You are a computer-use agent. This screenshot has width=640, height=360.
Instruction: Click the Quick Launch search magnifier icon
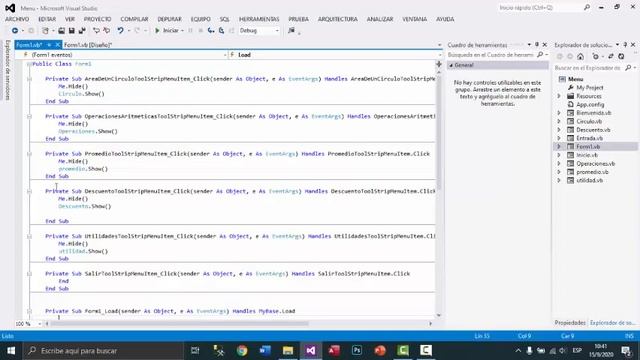[x=587, y=7]
